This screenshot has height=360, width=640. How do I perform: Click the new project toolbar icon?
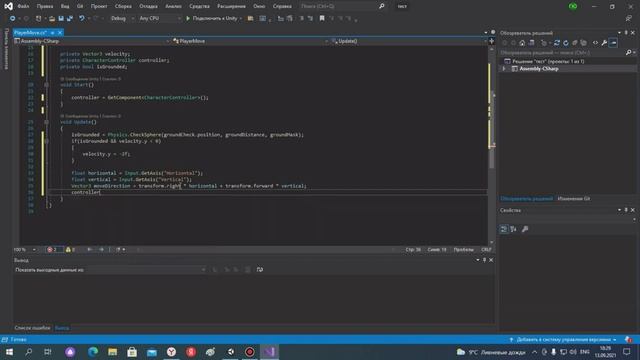click(38, 18)
